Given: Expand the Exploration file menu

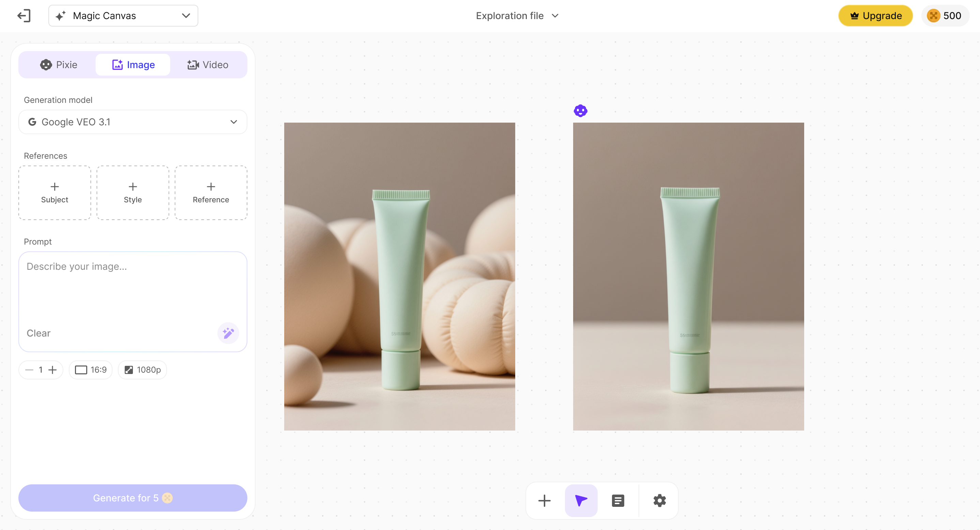Looking at the screenshot, I should coord(517,16).
